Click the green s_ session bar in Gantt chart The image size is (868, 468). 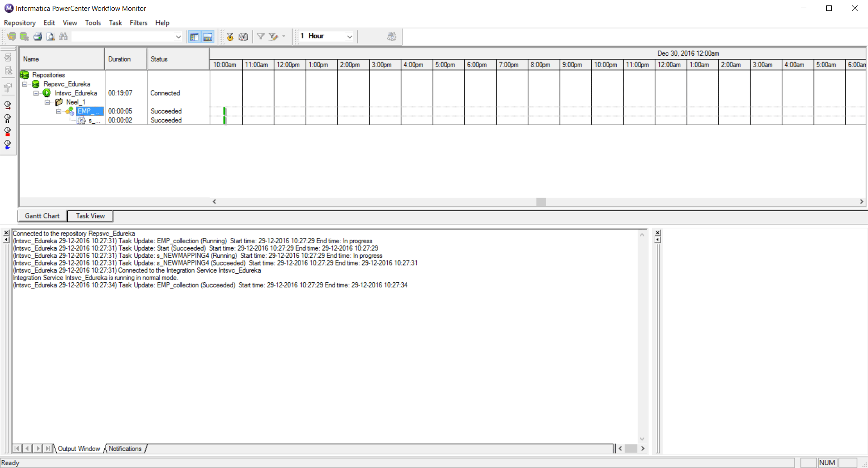click(224, 120)
